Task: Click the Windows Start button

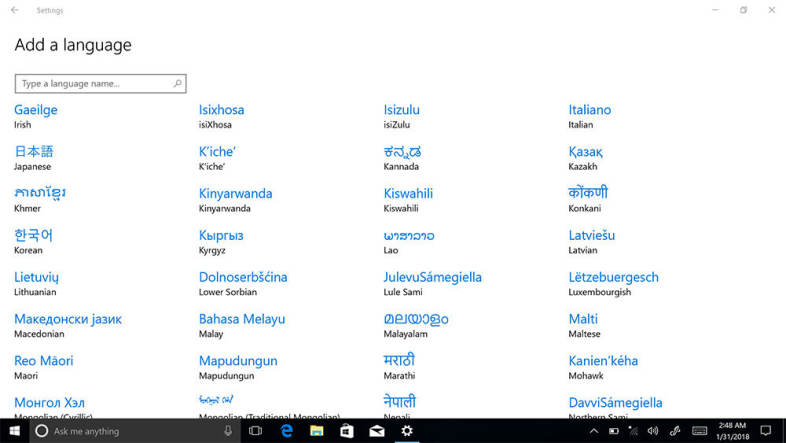Action: click(x=14, y=431)
